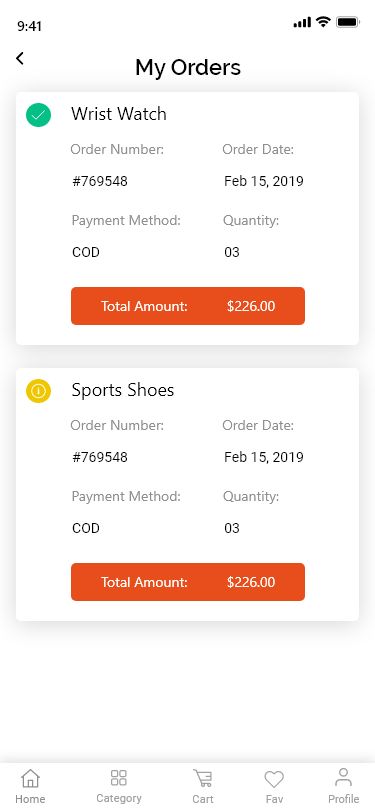Select Sports Shoes order total amount button

coord(188,582)
